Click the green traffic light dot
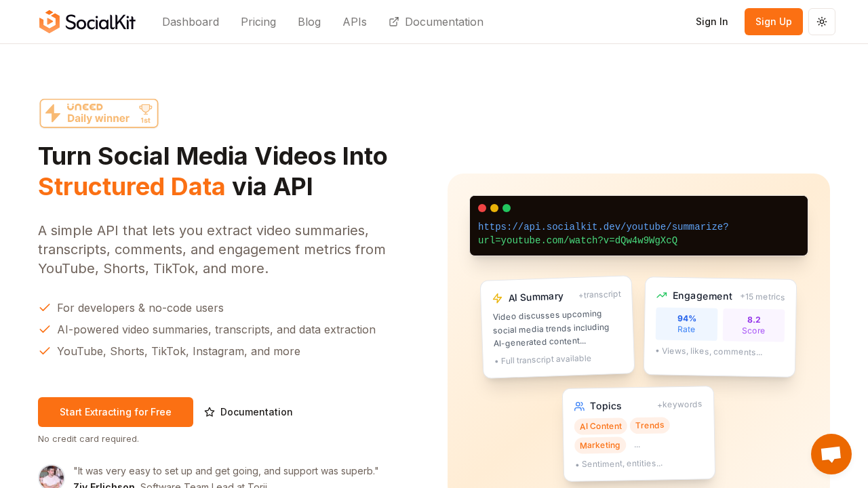This screenshot has height=488, width=868. click(x=507, y=208)
